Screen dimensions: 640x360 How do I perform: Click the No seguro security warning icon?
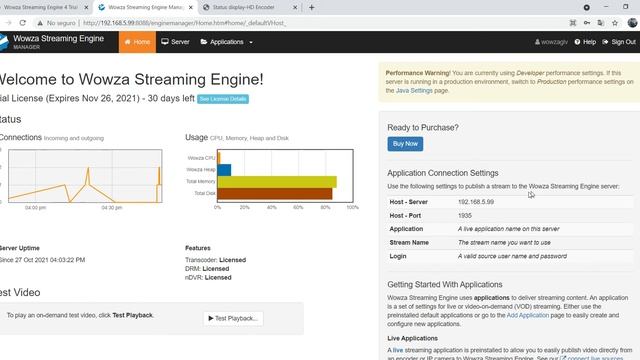pyautogui.click(x=40, y=23)
